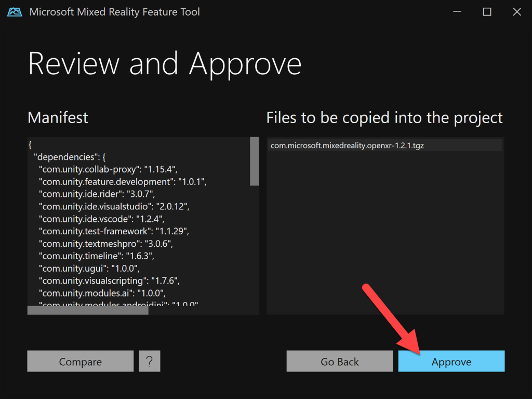
Task: Click the com.unity.feature.development line
Action: [123, 181]
